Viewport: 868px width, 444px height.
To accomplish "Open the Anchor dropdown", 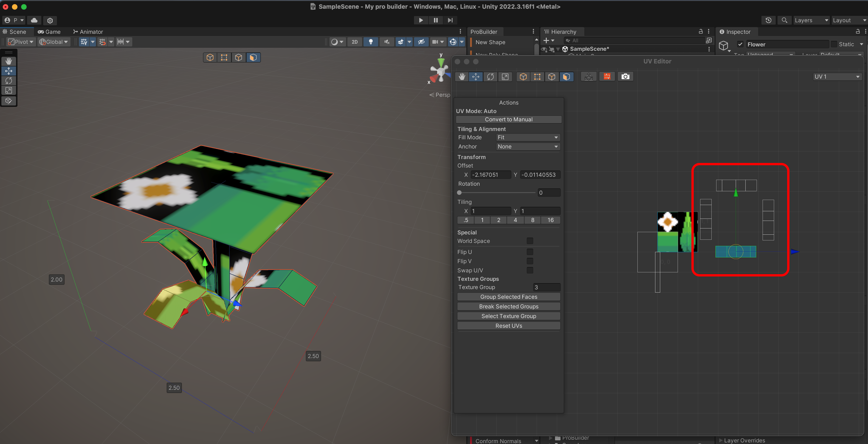I will pyautogui.click(x=528, y=146).
